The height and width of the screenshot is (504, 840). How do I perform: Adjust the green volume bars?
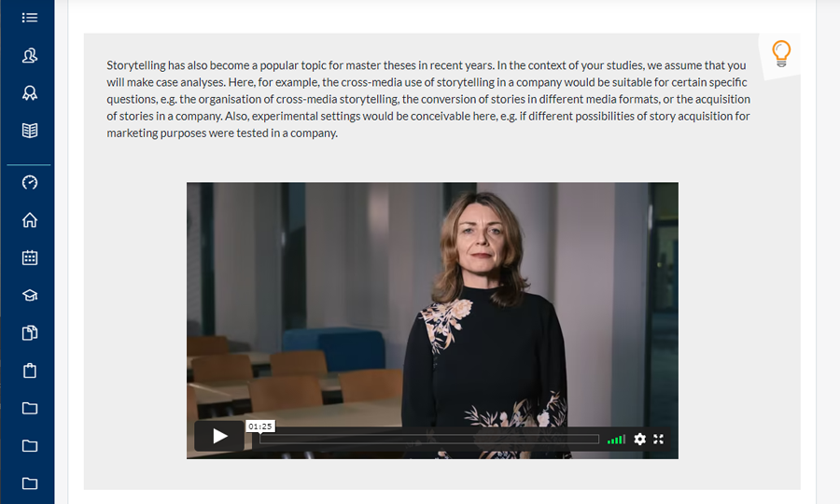[x=616, y=440]
